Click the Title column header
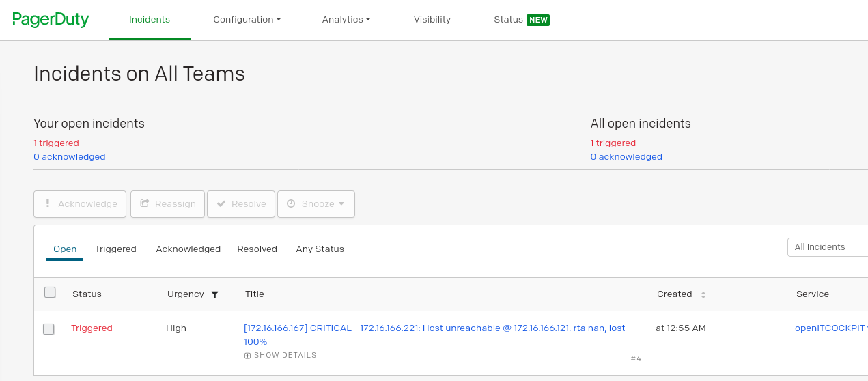This screenshot has height=381, width=868. coord(255,294)
